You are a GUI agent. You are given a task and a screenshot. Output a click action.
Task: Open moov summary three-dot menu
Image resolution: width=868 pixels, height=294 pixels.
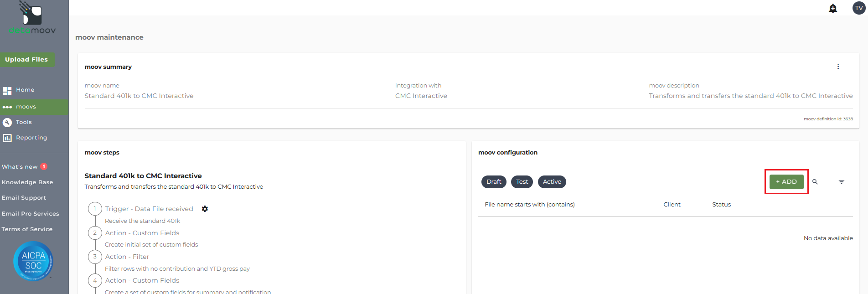tap(838, 67)
